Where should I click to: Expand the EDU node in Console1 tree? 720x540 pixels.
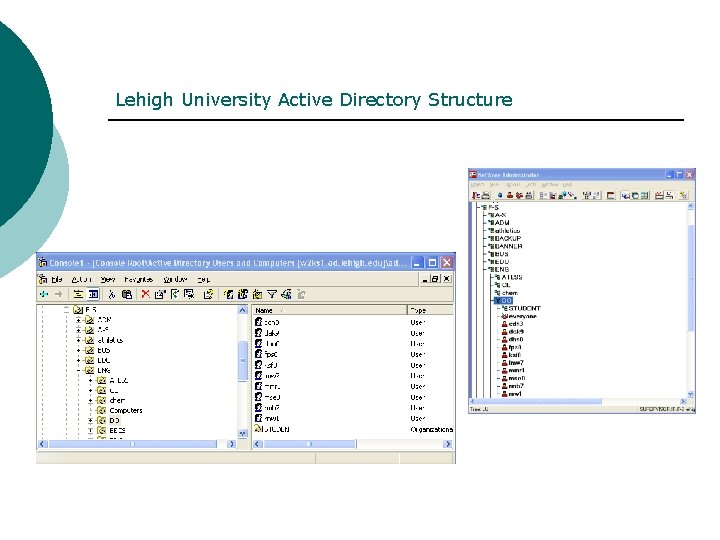point(79,360)
